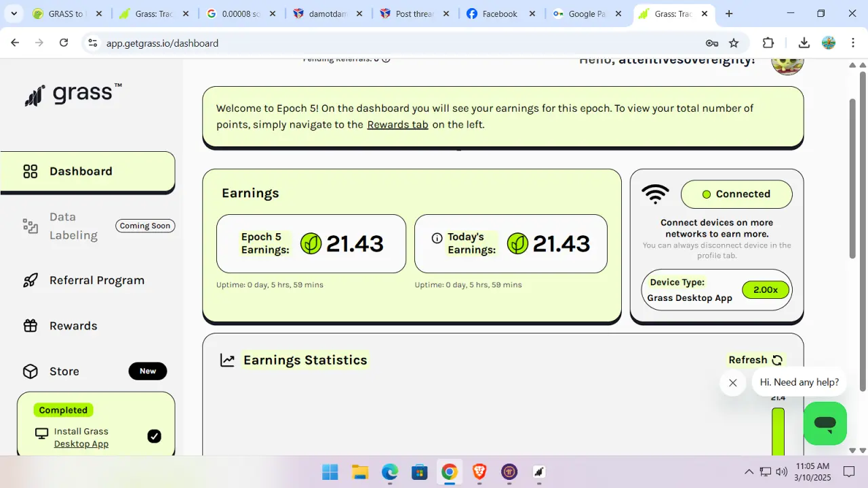Go back to the previous page
This screenshot has width=868, height=488.
click(15, 43)
